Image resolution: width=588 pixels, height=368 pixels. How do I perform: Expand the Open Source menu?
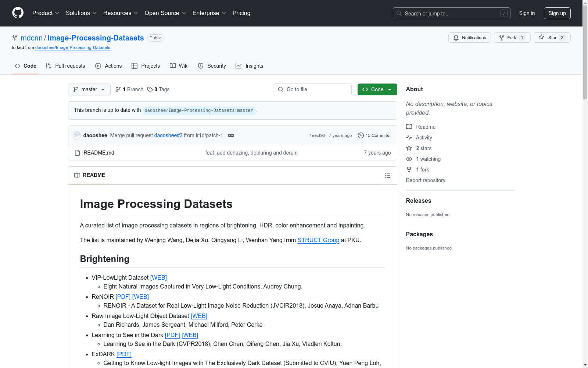point(165,13)
